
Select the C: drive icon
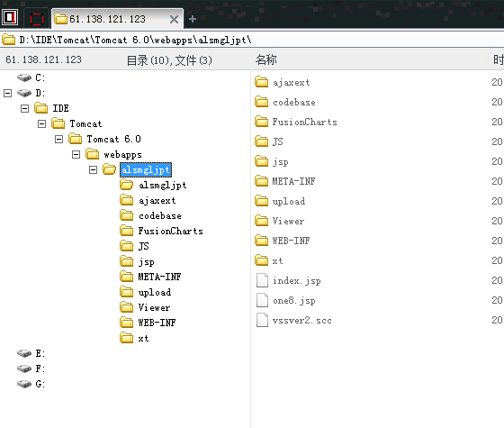pos(24,77)
